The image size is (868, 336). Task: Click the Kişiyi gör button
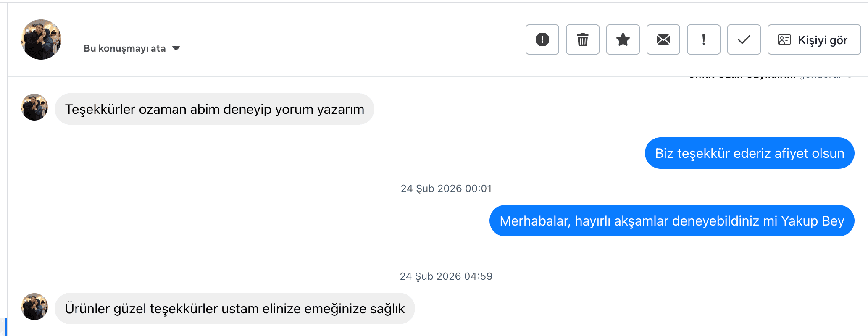[x=814, y=40]
